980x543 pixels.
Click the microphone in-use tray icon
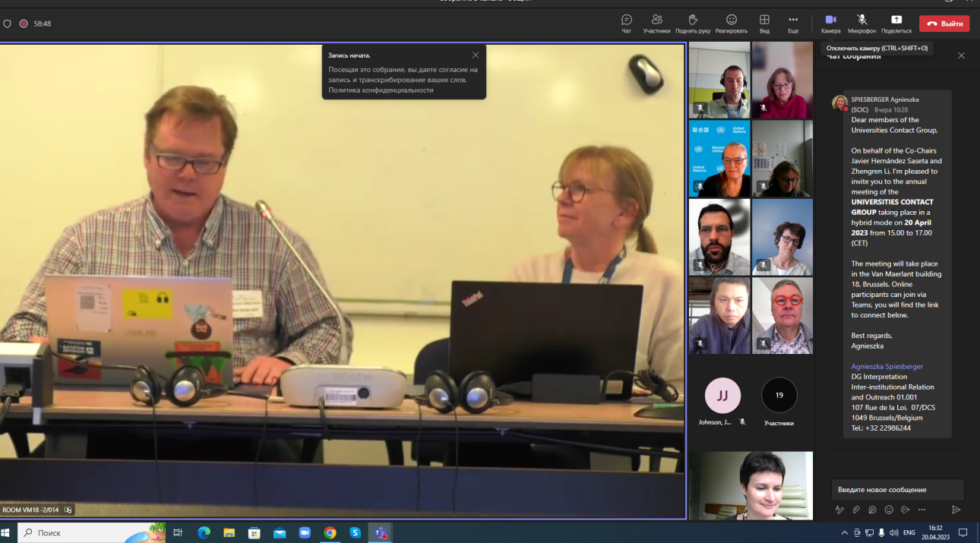(881, 532)
